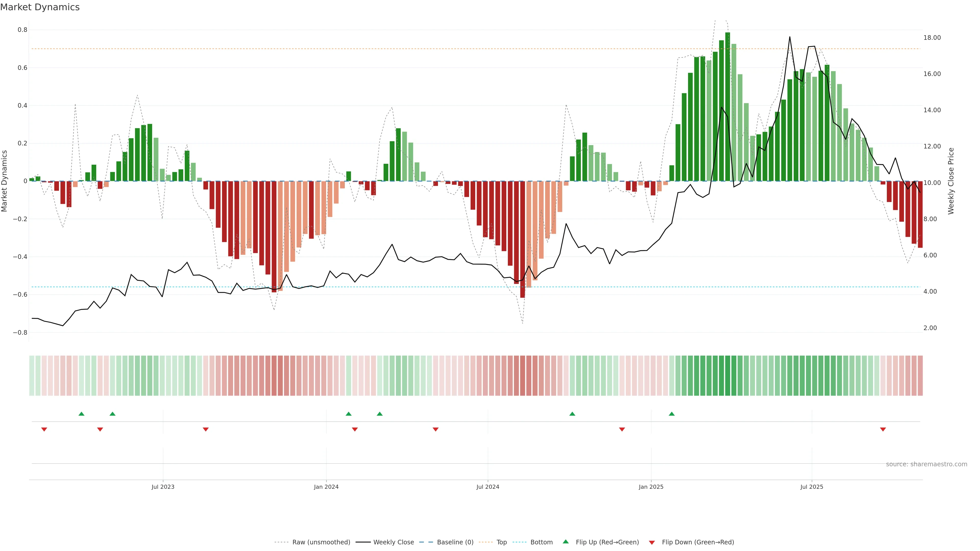Viewport: 980px width, 551px height.
Task: Click the Weekly Close Price axis title
Action: [x=951, y=181]
